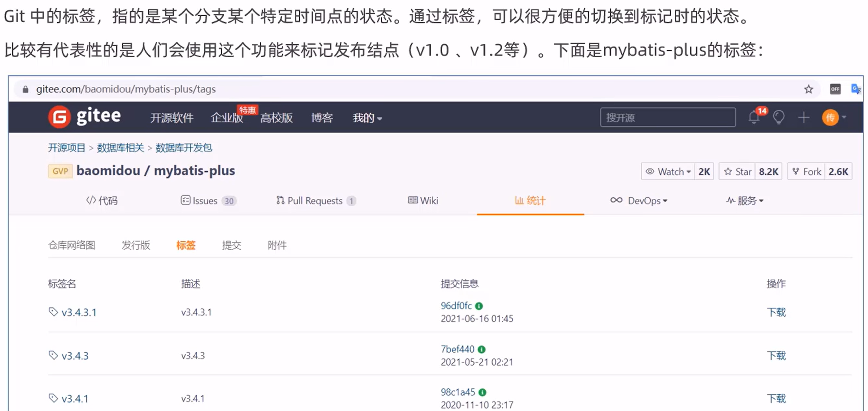This screenshot has height=411, width=868.
Task: Expand the Watch dropdown button
Action: point(668,171)
